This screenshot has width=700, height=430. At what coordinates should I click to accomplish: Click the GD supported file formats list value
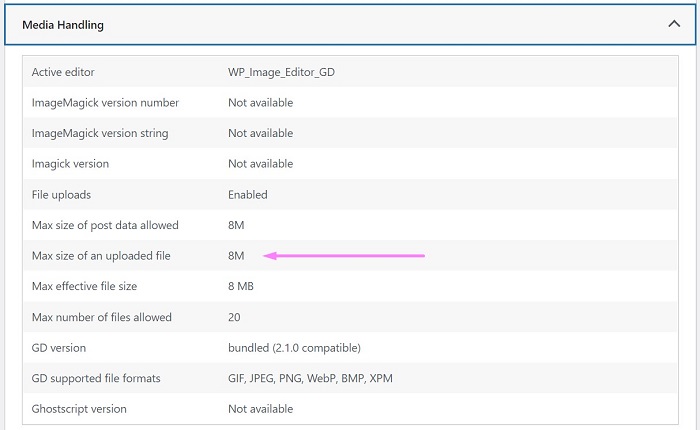(310, 378)
